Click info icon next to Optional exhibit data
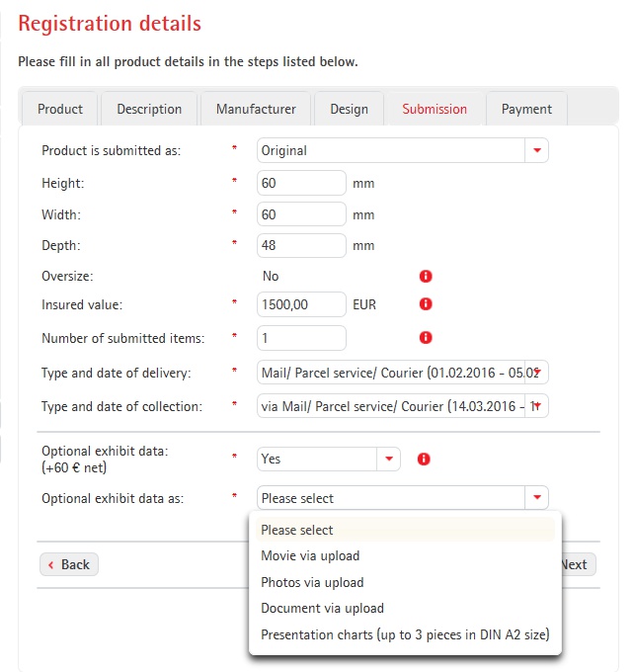This screenshot has height=672, width=634. 424,459
